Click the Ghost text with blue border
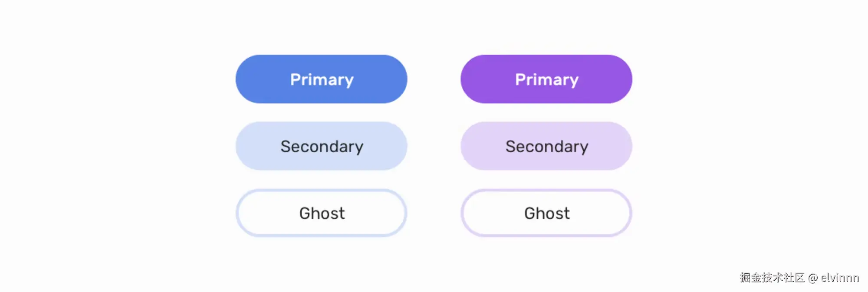 tap(322, 213)
